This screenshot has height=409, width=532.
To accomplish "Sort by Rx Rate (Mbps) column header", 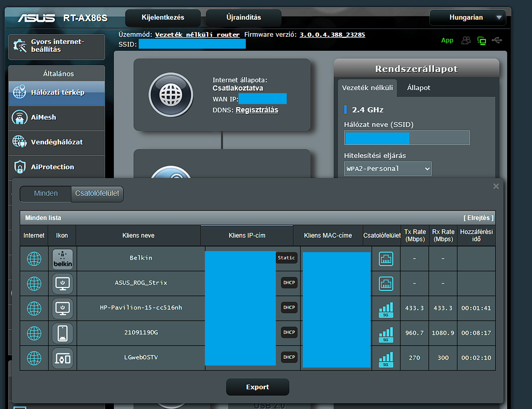I will click(x=443, y=236).
